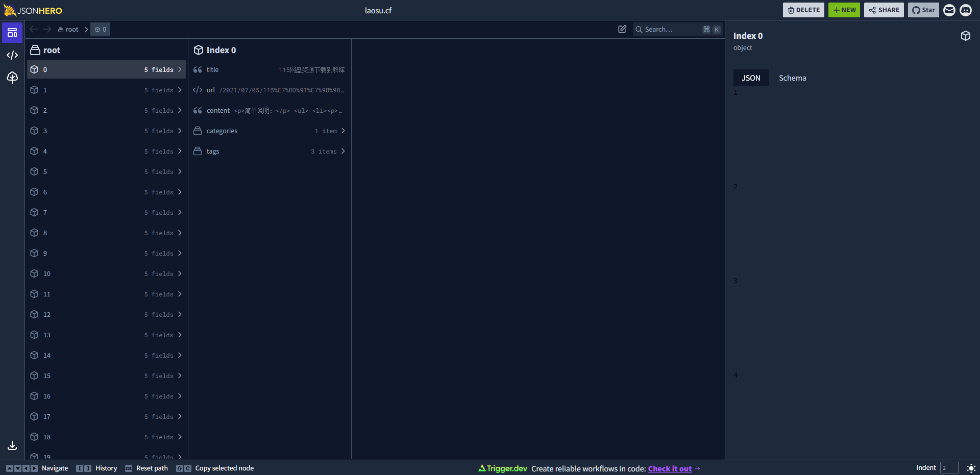Click the Navigate shortcut hint
Image resolution: width=980 pixels, height=475 pixels.
coord(37,468)
